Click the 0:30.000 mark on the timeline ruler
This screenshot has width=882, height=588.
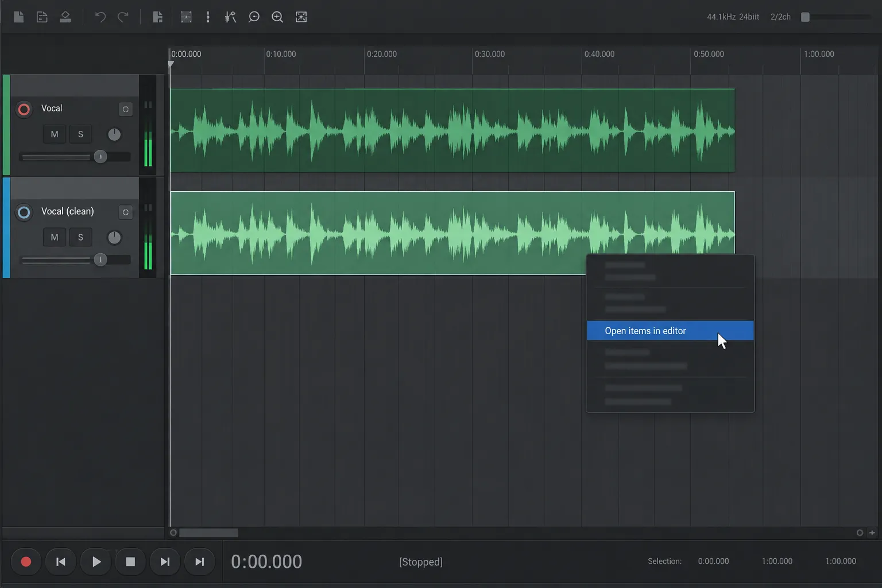(490, 54)
